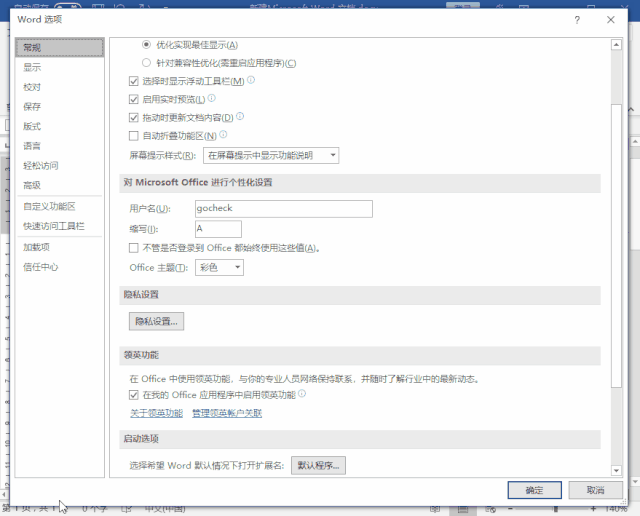
Task: Click 确定 button
Action: 534,490
